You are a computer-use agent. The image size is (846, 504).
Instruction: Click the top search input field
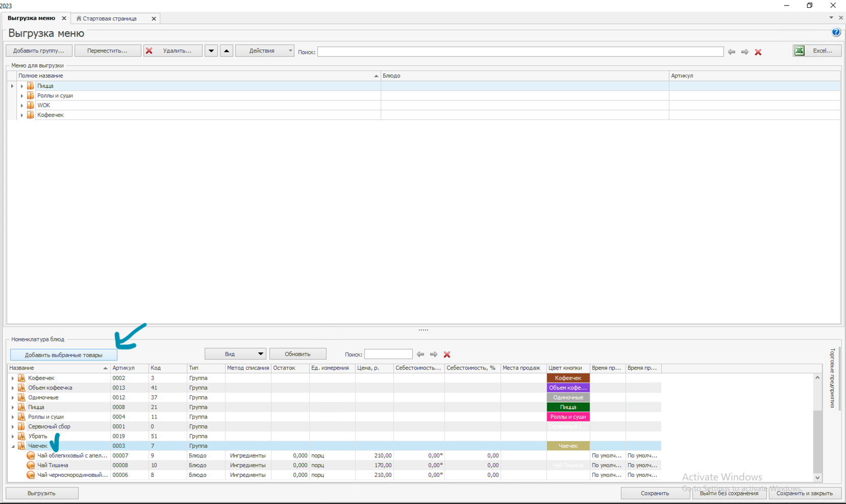(x=520, y=52)
